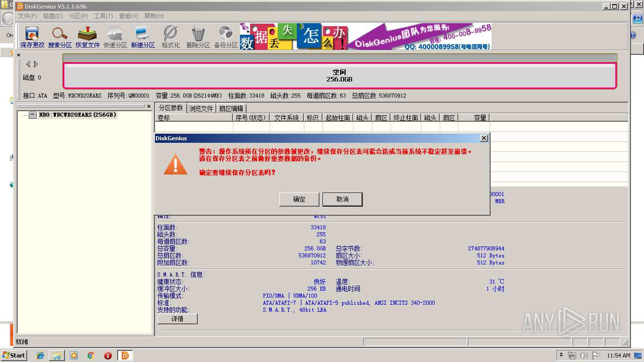644x362 pixels.
Task: Open the Windows Start menu
Action: coord(13,355)
